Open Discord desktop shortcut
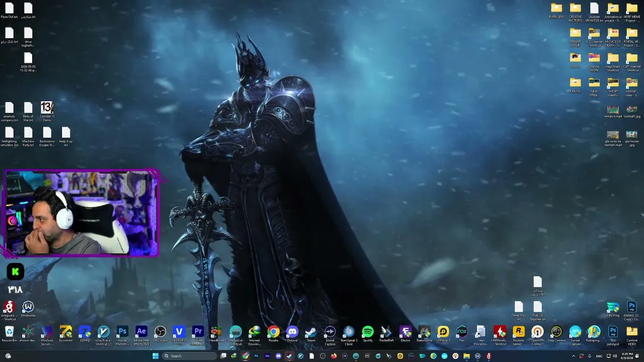The width and height of the screenshot is (644, 362). 292,334
